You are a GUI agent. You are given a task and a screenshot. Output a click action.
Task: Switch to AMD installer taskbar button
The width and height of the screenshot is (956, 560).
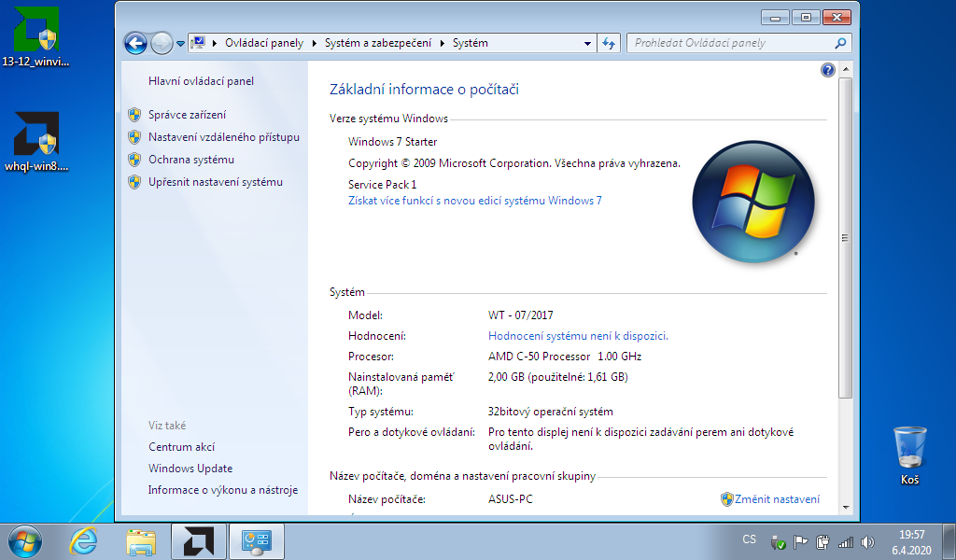199,541
